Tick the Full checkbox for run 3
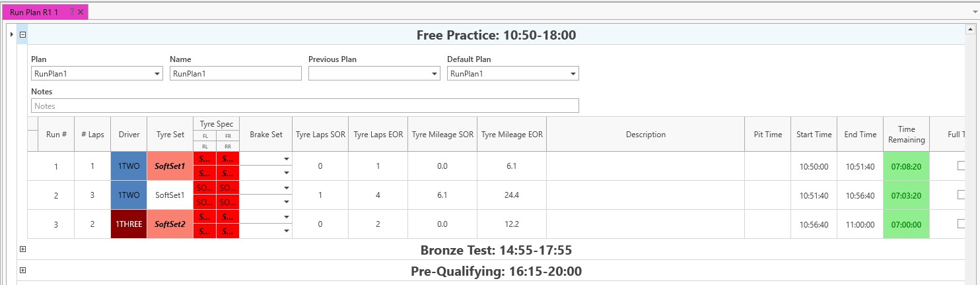This screenshot has height=285, width=980. (x=962, y=224)
